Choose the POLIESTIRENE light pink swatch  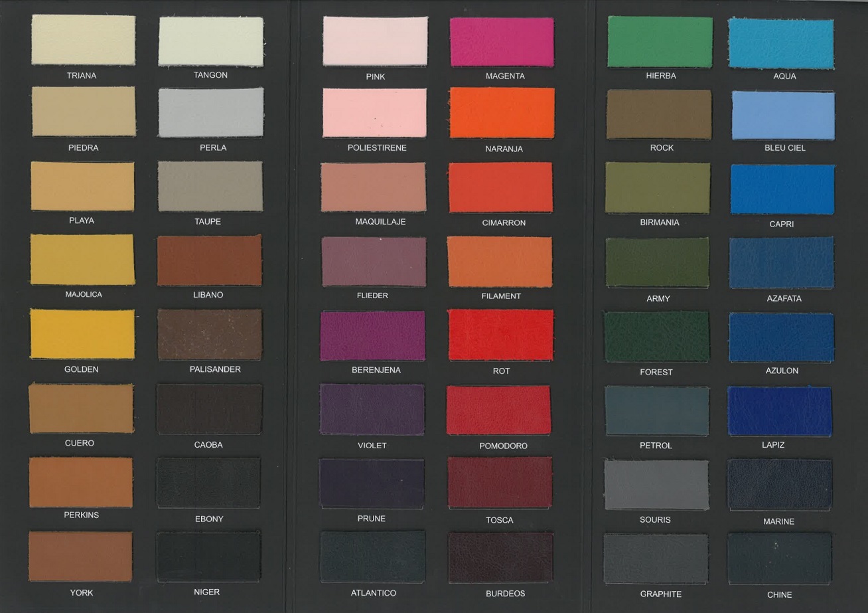click(x=375, y=113)
